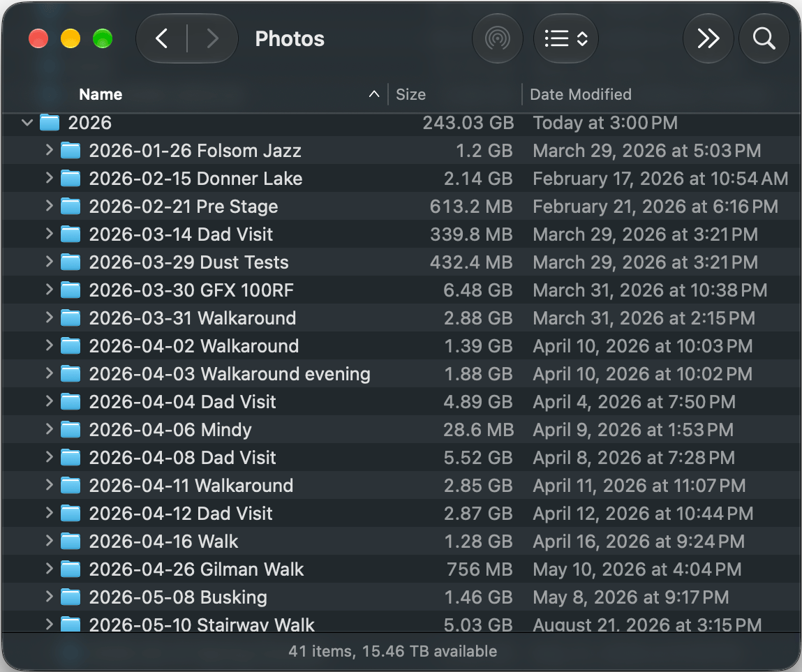This screenshot has height=672, width=802.
Task: Expand the 2026-03-14 Dad Visit folder
Action: (x=49, y=234)
